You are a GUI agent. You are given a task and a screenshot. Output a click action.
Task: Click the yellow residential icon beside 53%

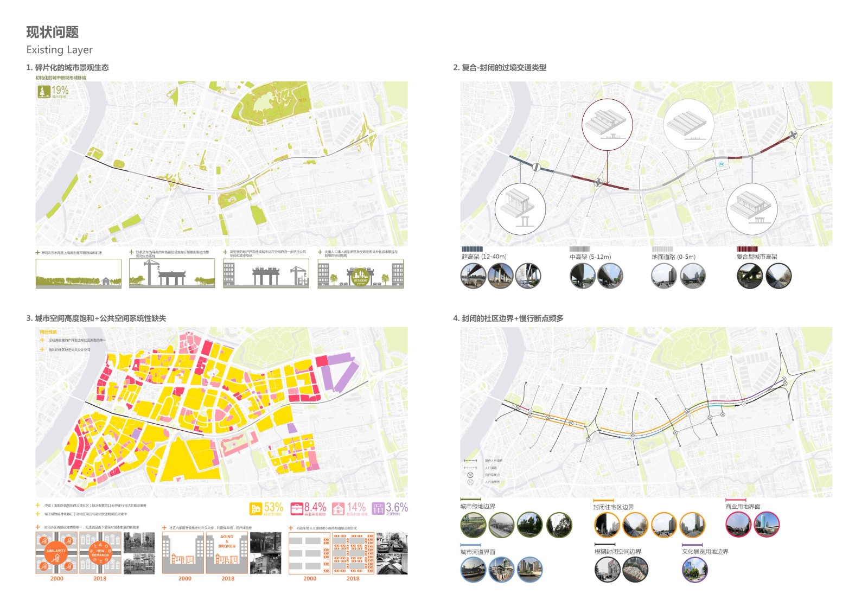coord(256,509)
